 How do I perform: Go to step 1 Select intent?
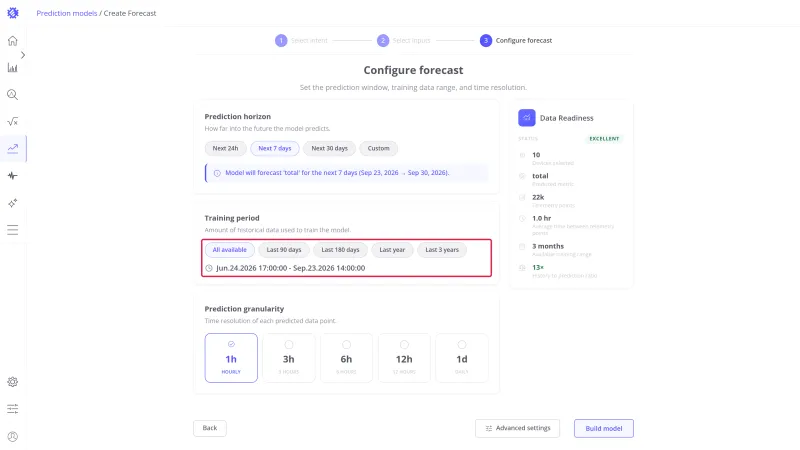click(x=301, y=40)
